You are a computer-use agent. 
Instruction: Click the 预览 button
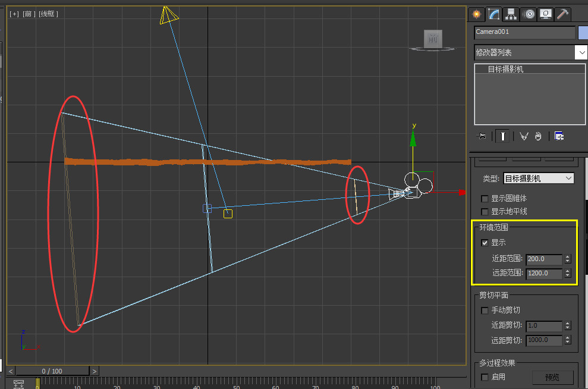[x=553, y=377]
